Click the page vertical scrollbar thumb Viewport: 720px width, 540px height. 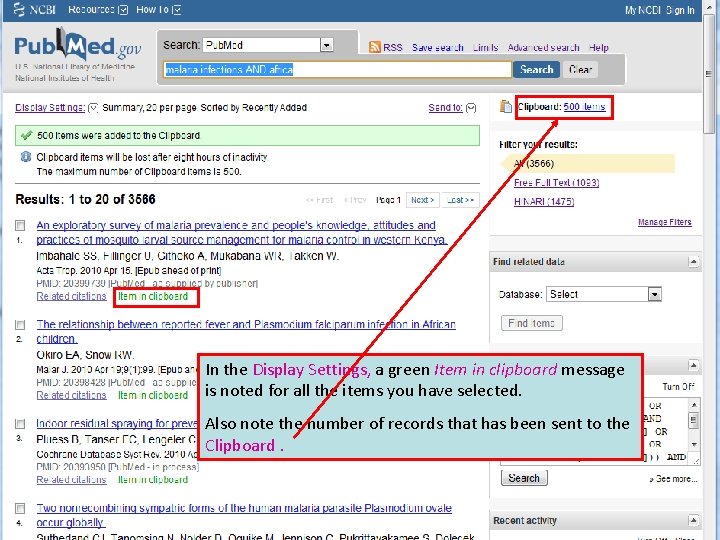click(x=710, y=73)
